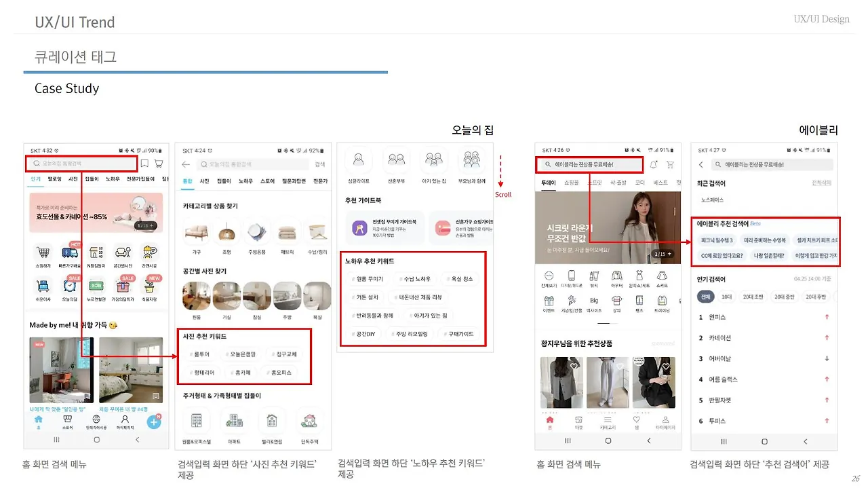Tap the 1/15 + banner page indicator
The width and height of the screenshot is (868, 488).
coord(663,254)
